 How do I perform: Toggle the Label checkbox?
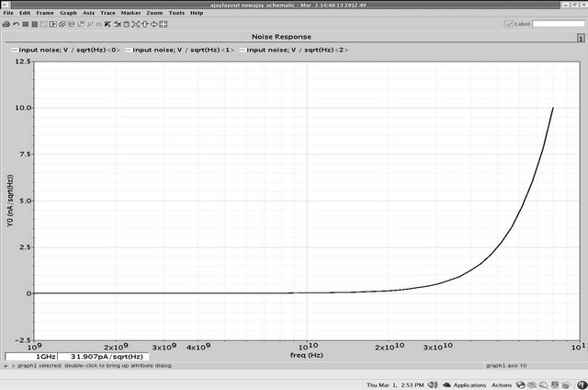[x=508, y=24]
